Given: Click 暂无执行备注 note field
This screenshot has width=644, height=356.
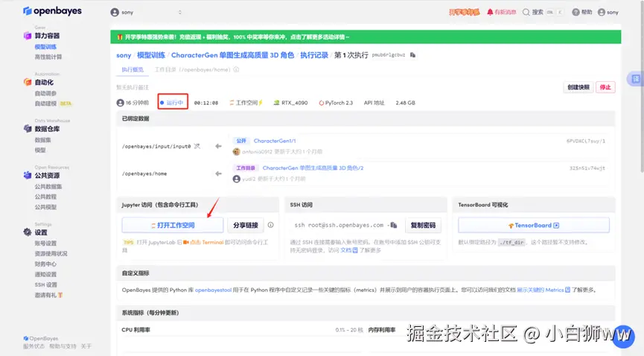Looking at the screenshot, I should point(133,88).
